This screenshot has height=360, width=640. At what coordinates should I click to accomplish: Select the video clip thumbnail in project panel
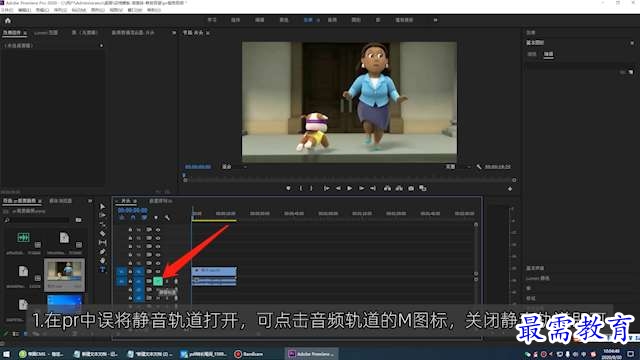pos(64,275)
